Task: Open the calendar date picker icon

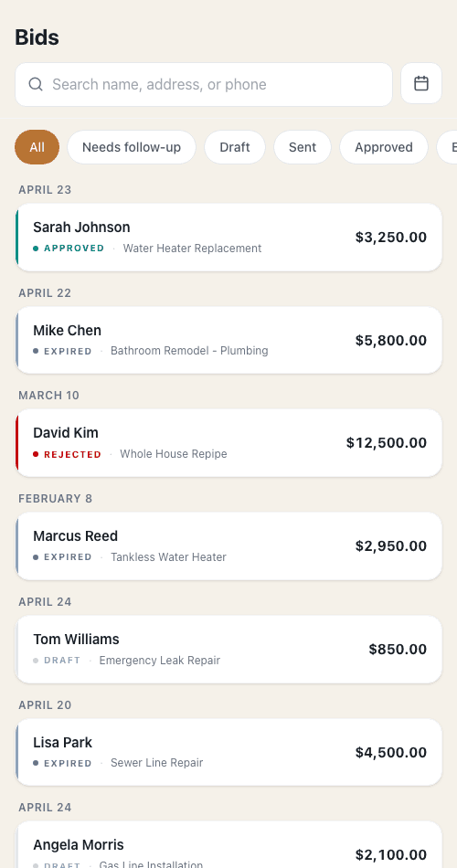Action: 421,83
